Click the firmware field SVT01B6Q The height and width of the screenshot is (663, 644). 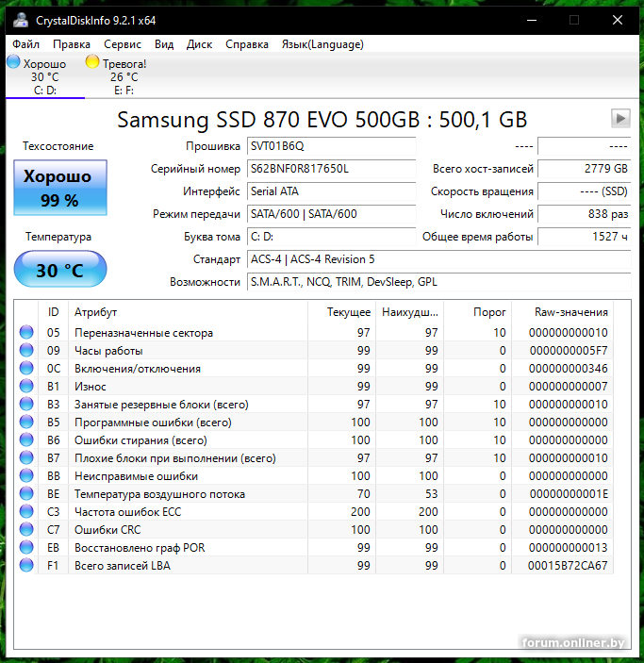[331, 146]
